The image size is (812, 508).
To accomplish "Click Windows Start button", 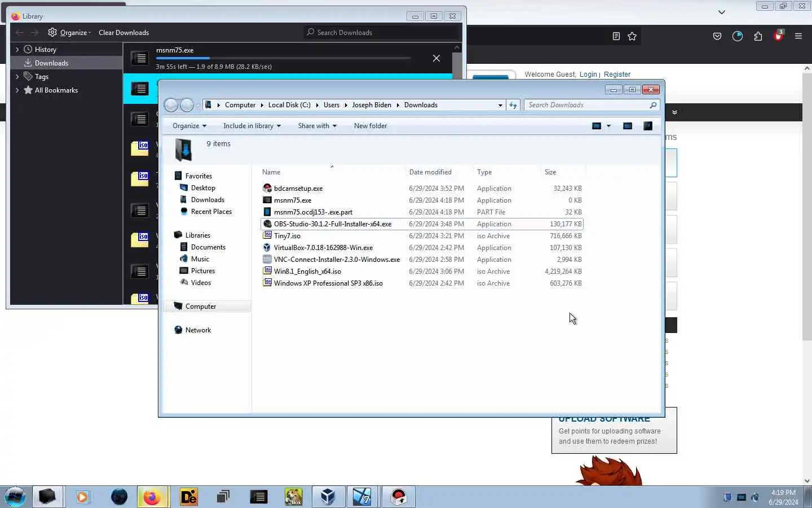I will click(15, 497).
